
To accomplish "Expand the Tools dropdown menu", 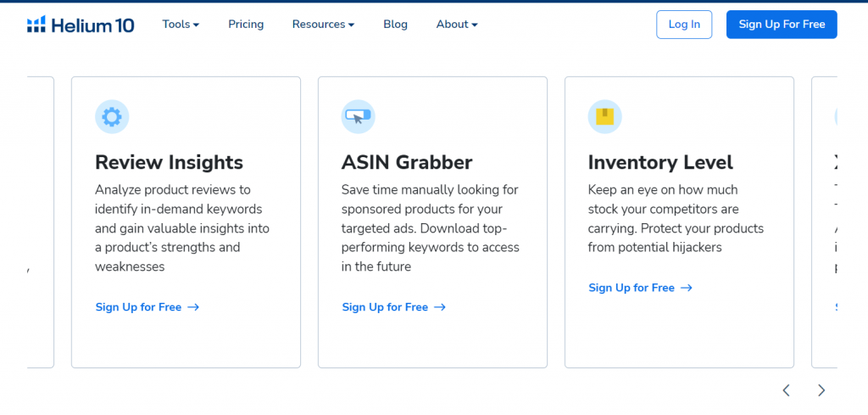I will point(181,25).
